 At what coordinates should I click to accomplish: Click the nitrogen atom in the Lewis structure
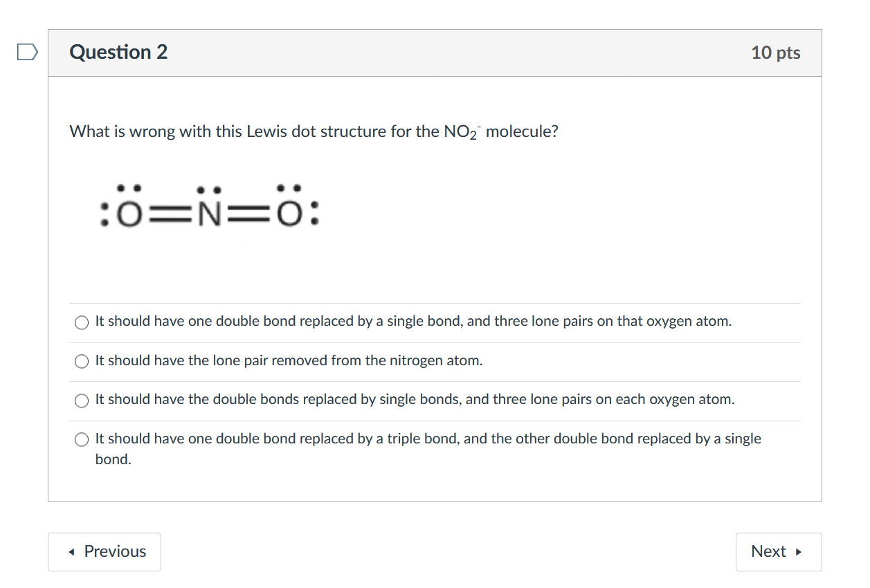tap(208, 217)
